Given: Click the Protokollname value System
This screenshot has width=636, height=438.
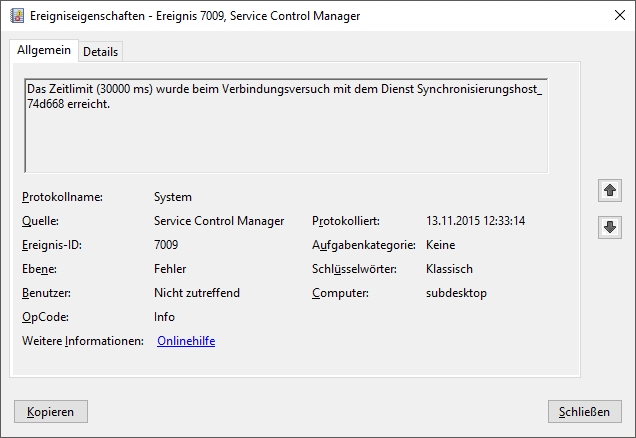Looking at the screenshot, I should click(172, 197).
